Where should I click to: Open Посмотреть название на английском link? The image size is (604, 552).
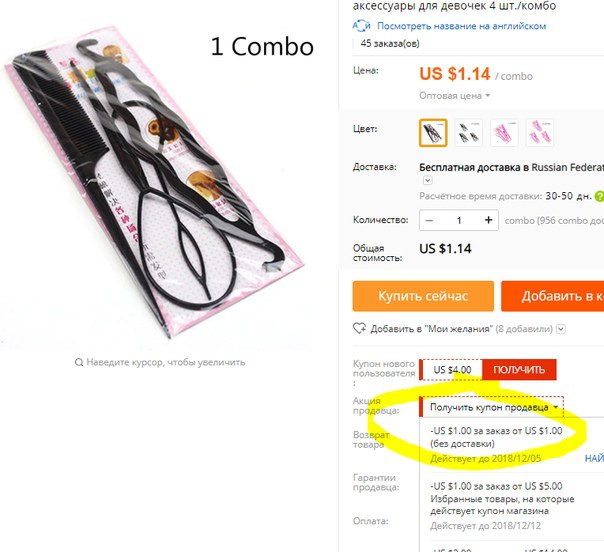(x=461, y=26)
